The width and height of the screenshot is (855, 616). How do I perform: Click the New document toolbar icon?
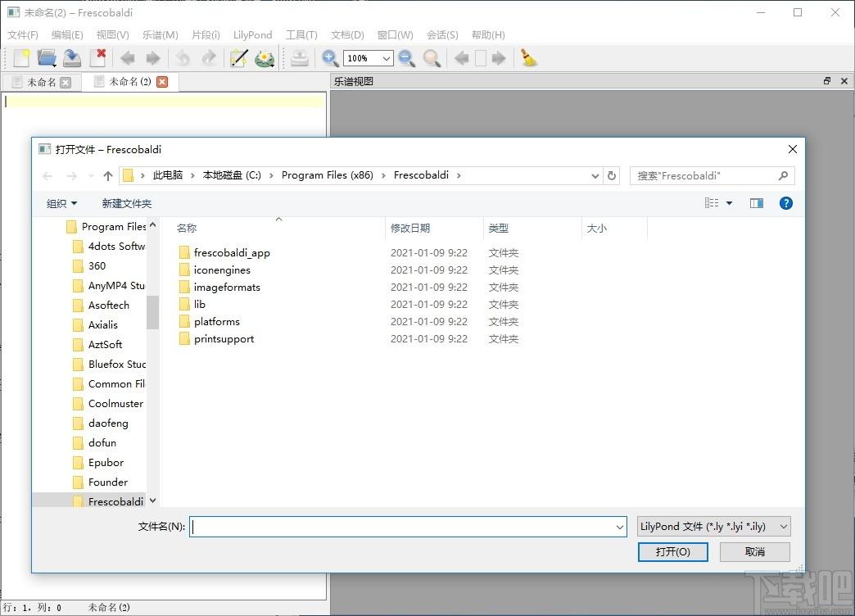[x=21, y=58]
